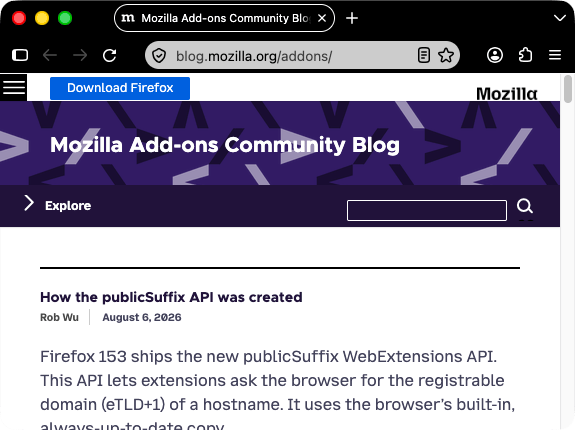The width and height of the screenshot is (575, 430).
Task: List all tabs with the chevron
Action: tap(560, 18)
